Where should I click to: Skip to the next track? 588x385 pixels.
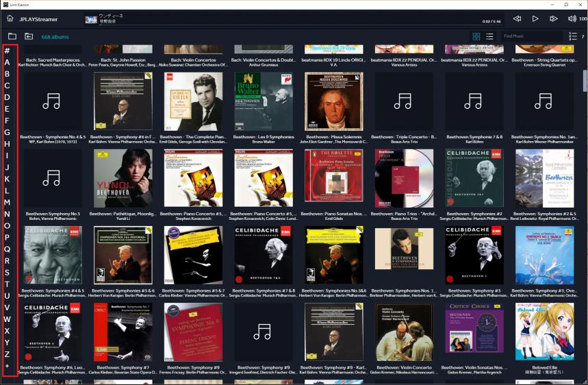(554, 19)
